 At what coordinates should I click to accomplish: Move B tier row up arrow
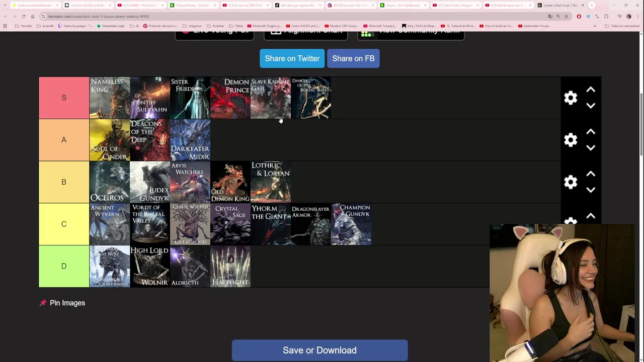pyautogui.click(x=591, y=174)
